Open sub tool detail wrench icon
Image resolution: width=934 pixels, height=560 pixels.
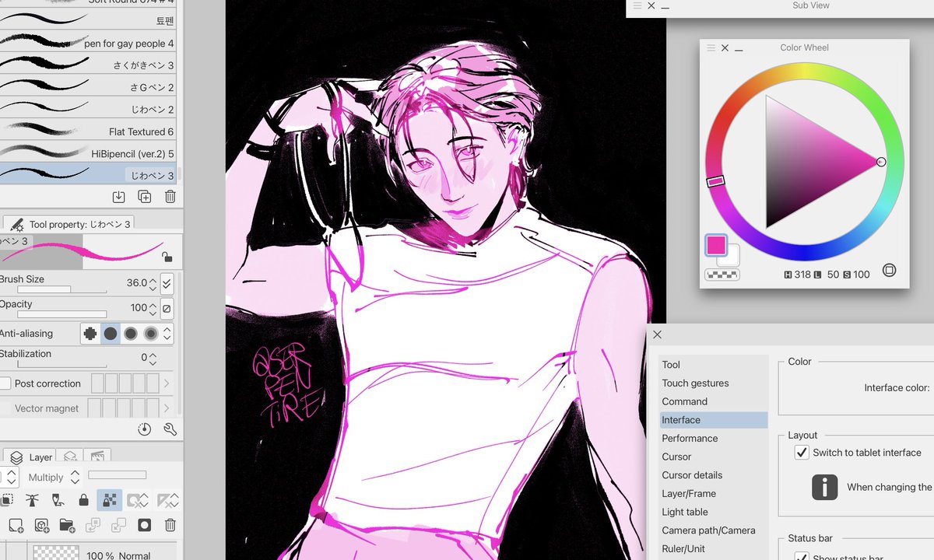[170, 429]
